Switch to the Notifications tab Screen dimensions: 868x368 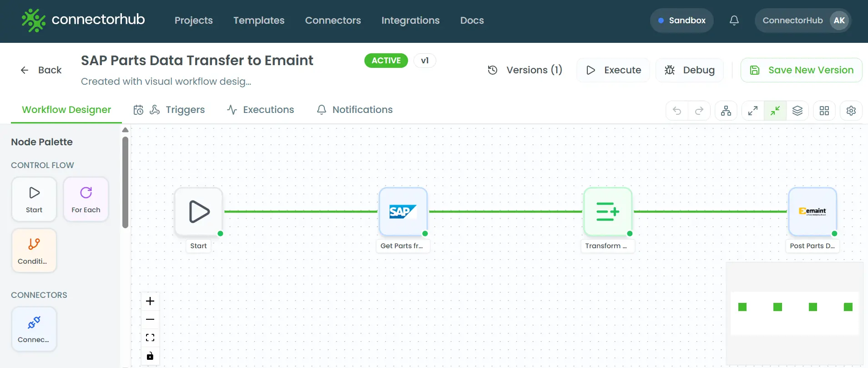click(355, 110)
